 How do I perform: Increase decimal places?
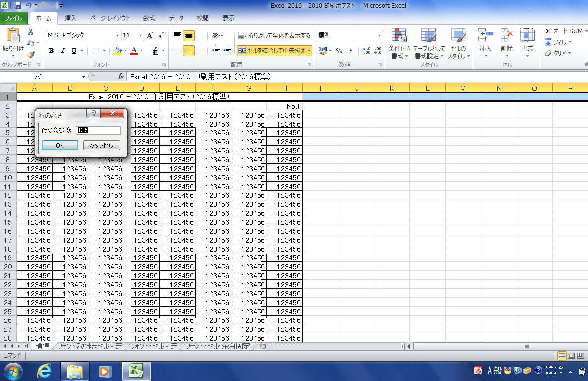366,50
